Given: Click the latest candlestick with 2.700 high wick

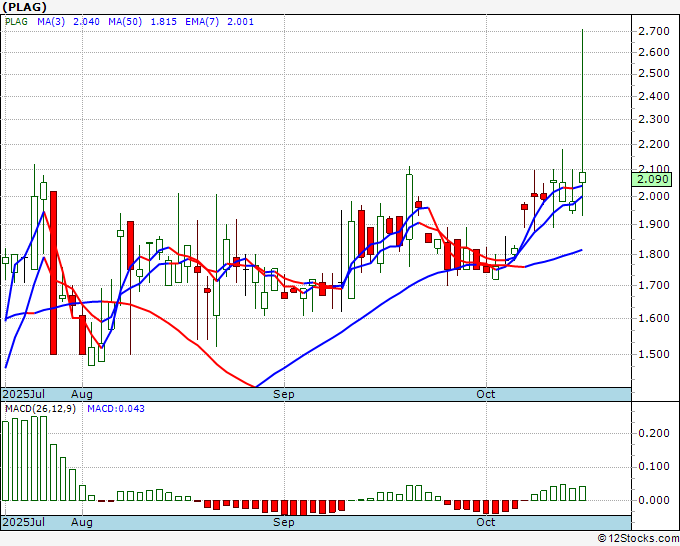Looking at the screenshot, I should pyautogui.click(x=582, y=177).
